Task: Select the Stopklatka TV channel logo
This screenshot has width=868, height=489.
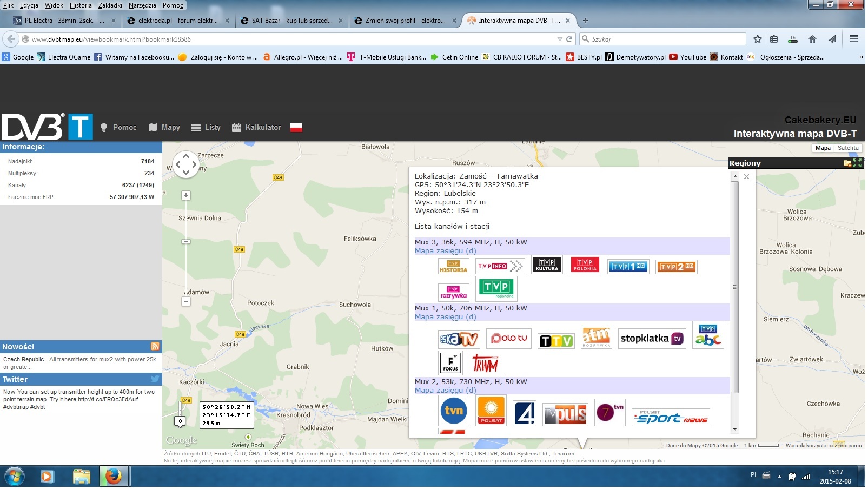Action: (653, 339)
